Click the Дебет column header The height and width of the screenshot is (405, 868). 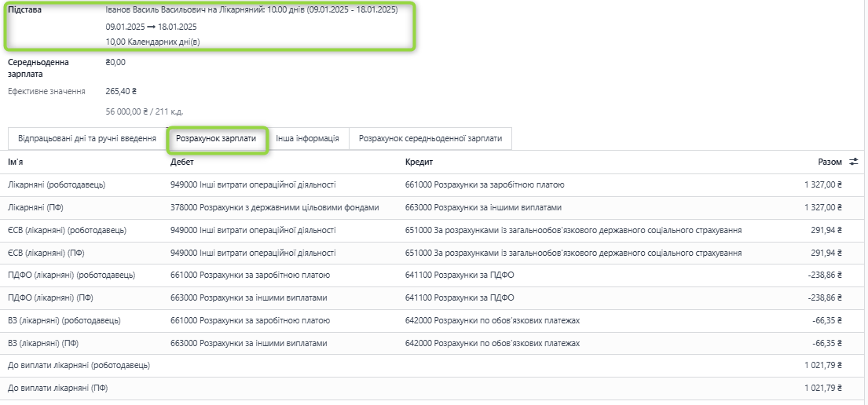coord(181,162)
